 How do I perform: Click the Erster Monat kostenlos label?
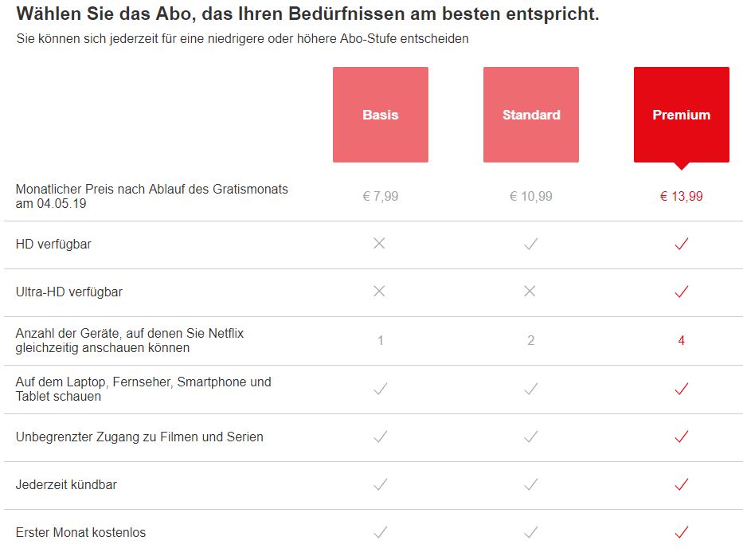point(80,532)
